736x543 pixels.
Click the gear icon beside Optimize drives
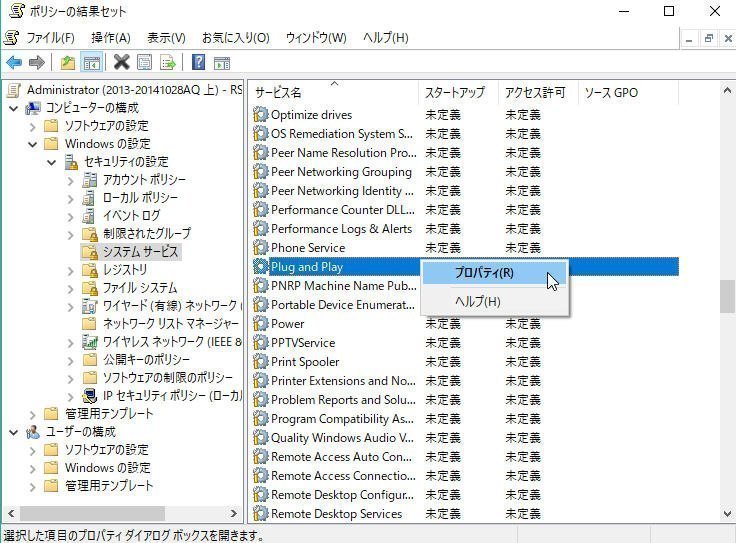(260, 115)
